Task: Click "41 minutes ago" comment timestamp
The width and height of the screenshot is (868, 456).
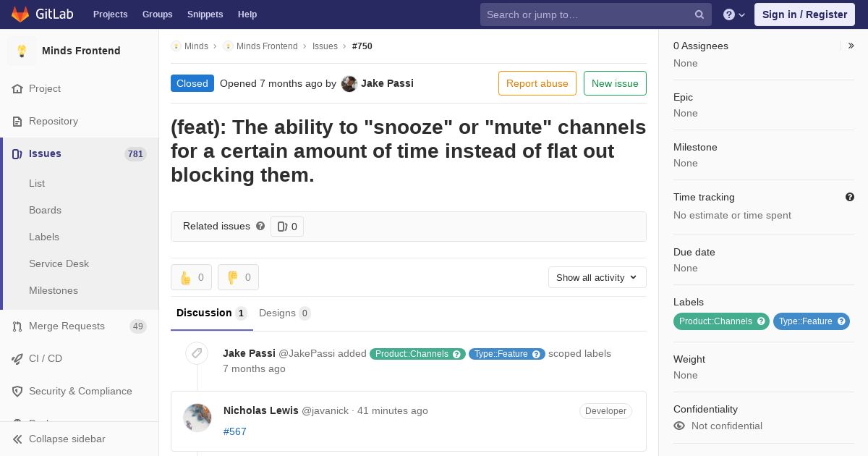Action: click(x=393, y=410)
